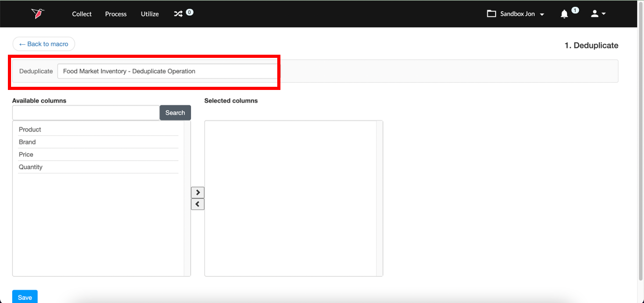Expand the user account dropdown caret
The width and height of the screenshot is (644, 303).
(x=603, y=14)
